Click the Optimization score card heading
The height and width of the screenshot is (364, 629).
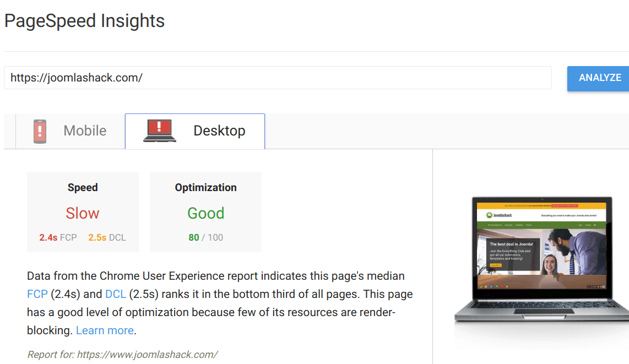(x=206, y=188)
